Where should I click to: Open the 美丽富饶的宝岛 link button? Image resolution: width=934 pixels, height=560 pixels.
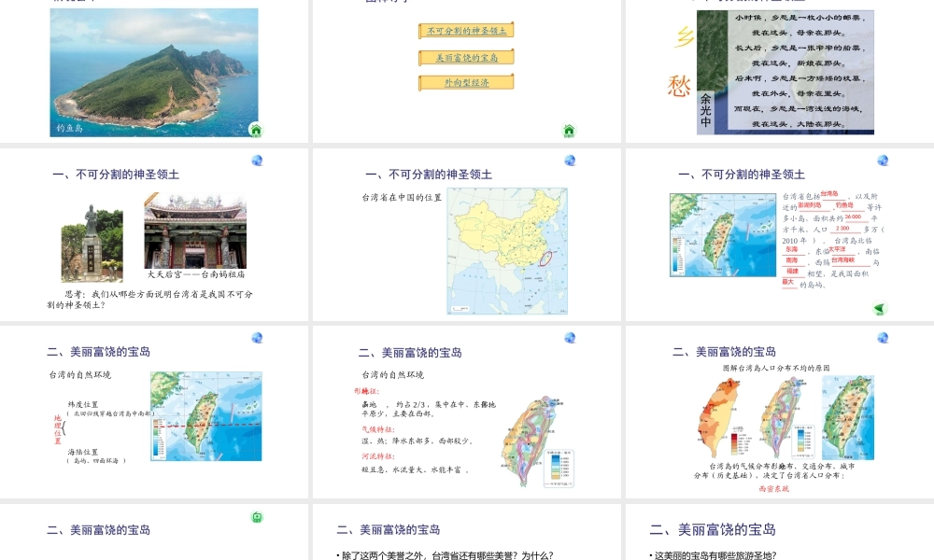466,57
